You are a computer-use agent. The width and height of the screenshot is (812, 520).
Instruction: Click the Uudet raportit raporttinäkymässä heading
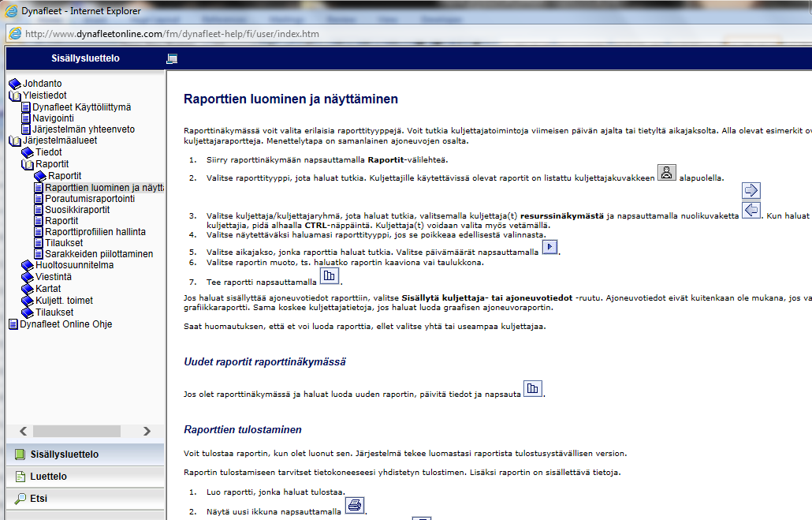pos(265,362)
